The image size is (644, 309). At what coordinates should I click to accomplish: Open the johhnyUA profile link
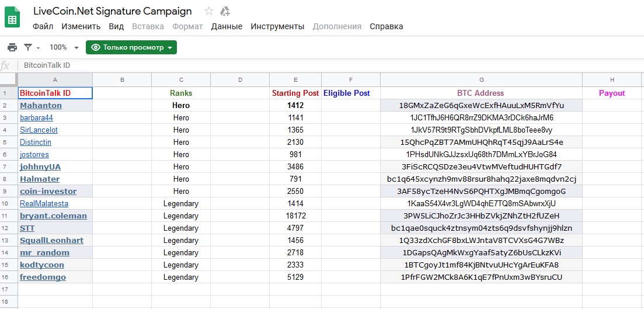tap(40, 167)
